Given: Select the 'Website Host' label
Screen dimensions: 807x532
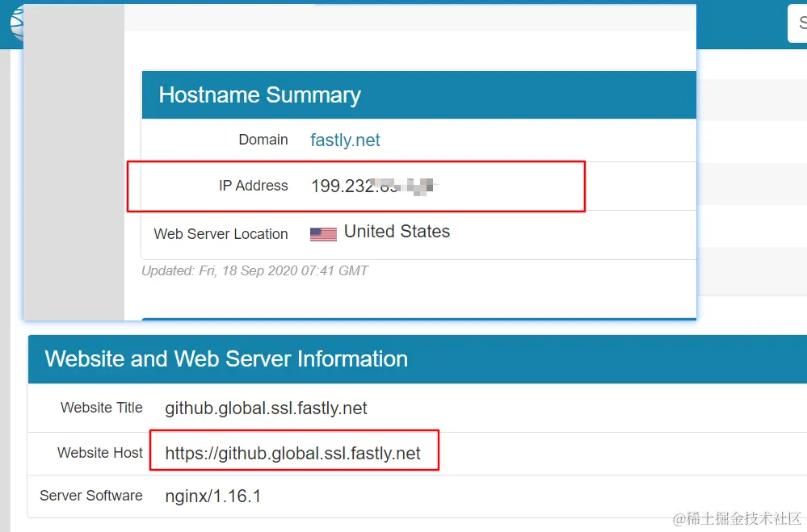Looking at the screenshot, I should pyautogui.click(x=100, y=453).
